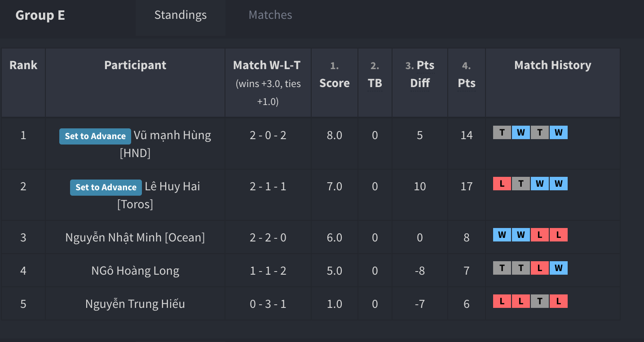Click the red L badge for Lê Huy Hai
Screen dimensions: 644x342
[x=502, y=184]
